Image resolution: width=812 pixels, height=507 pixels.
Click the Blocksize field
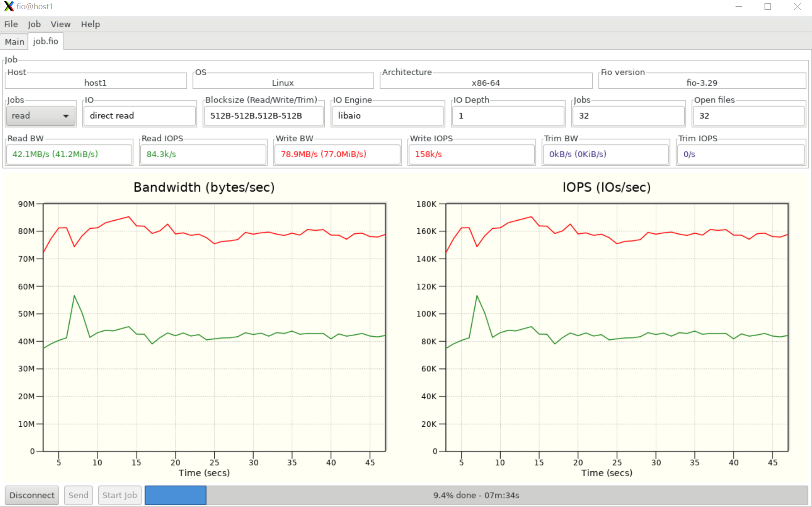click(263, 116)
